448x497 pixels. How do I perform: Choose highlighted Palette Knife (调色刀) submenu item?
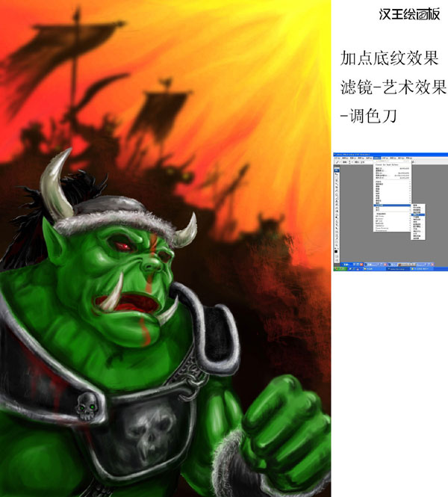coord(416,214)
